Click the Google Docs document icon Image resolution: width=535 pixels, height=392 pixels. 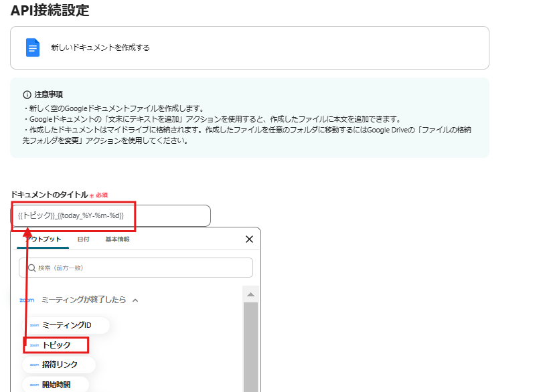point(33,47)
